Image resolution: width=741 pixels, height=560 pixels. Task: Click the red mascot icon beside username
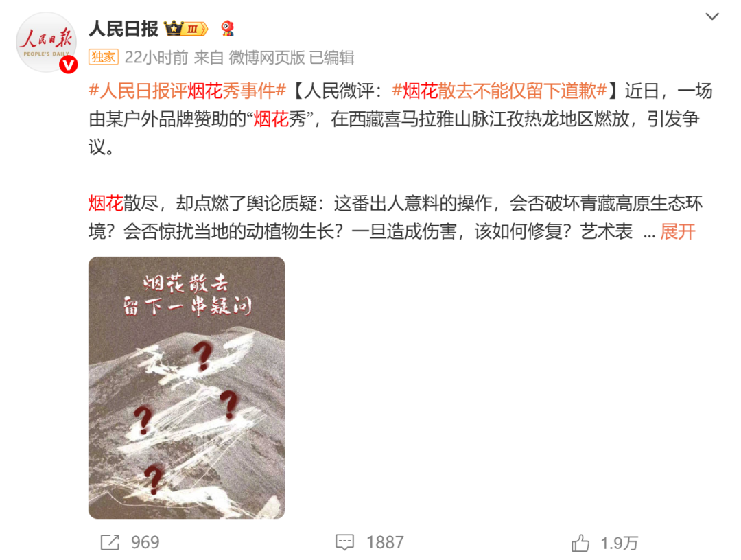(x=227, y=28)
